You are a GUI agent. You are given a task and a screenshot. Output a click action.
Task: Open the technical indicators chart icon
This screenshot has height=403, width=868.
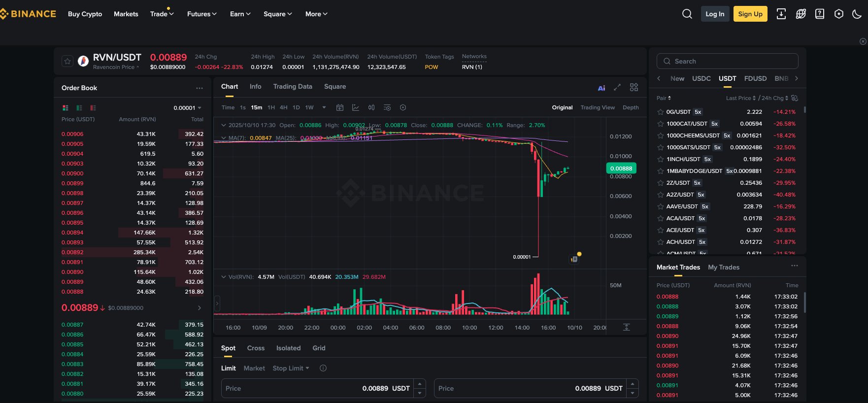pyautogui.click(x=356, y=107)
